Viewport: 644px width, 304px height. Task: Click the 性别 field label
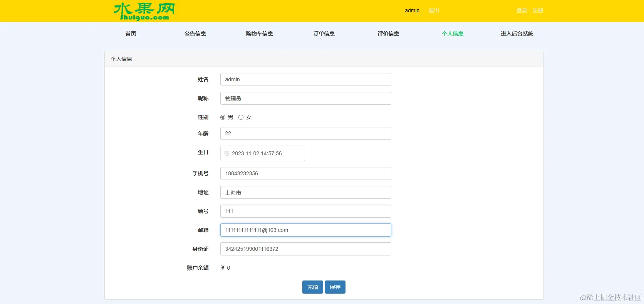pos(203,117)
